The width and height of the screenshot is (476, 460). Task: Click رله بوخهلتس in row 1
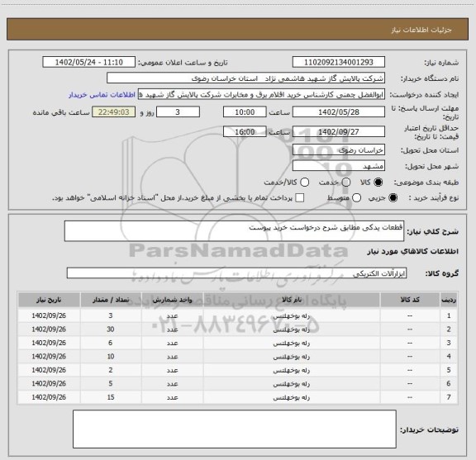pos(292,315)
